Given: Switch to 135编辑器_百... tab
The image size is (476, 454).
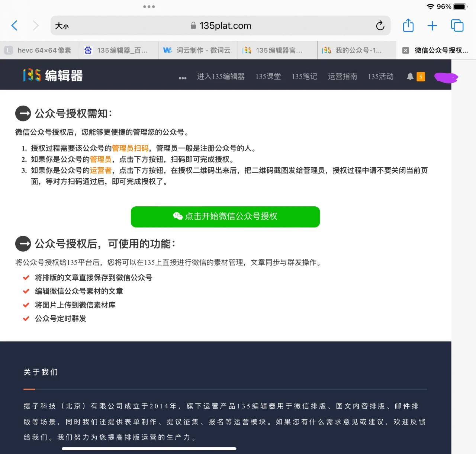Looking at the screenshot, I should pos(119,50).
